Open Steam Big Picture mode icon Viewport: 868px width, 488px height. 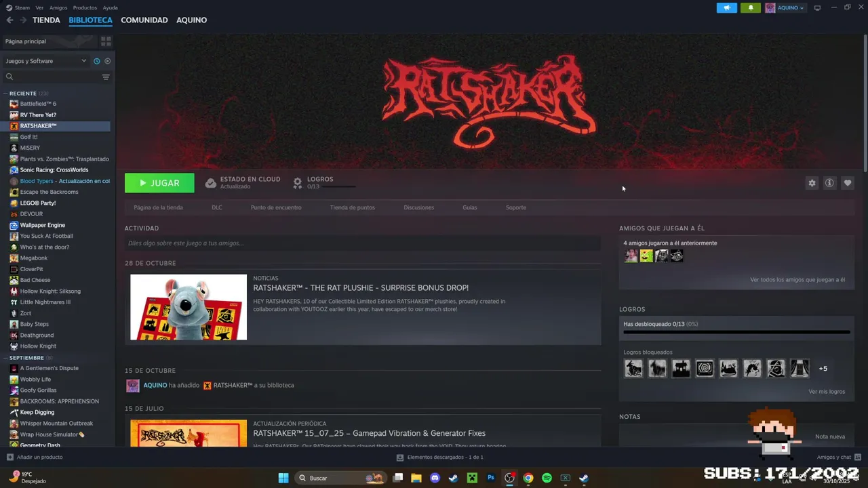pos(817,8)
